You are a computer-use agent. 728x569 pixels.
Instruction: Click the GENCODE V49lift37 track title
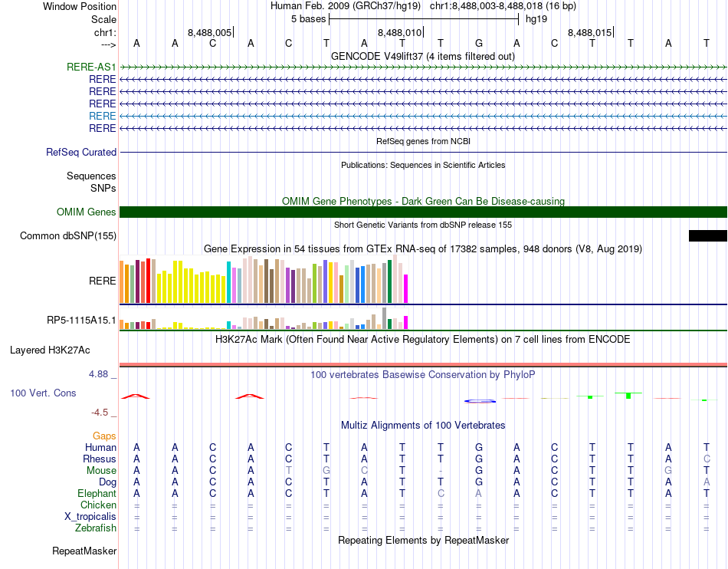pyautogui.click(x=422, y=56)
